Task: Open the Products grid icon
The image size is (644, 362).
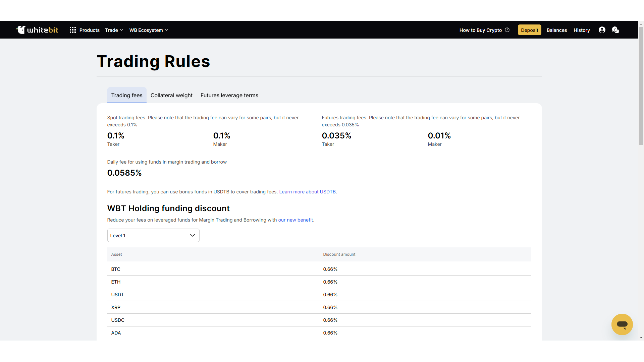Action: pos(72,30)
